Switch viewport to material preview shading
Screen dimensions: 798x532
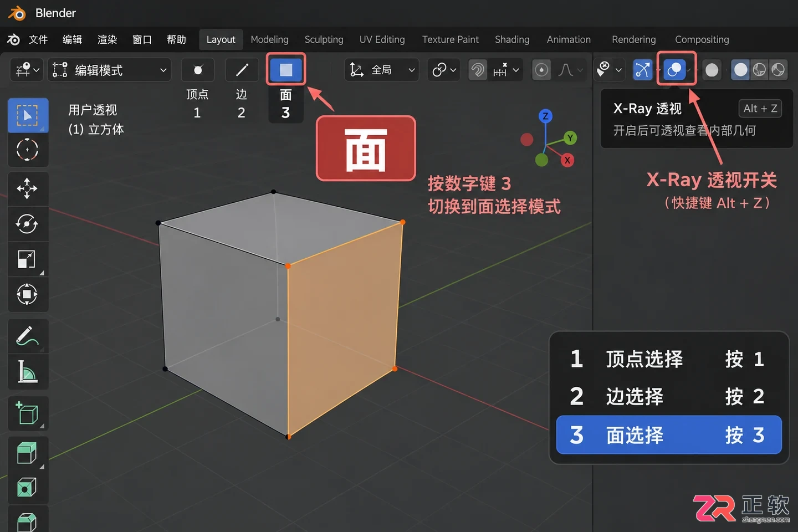(x=760, y=70)
